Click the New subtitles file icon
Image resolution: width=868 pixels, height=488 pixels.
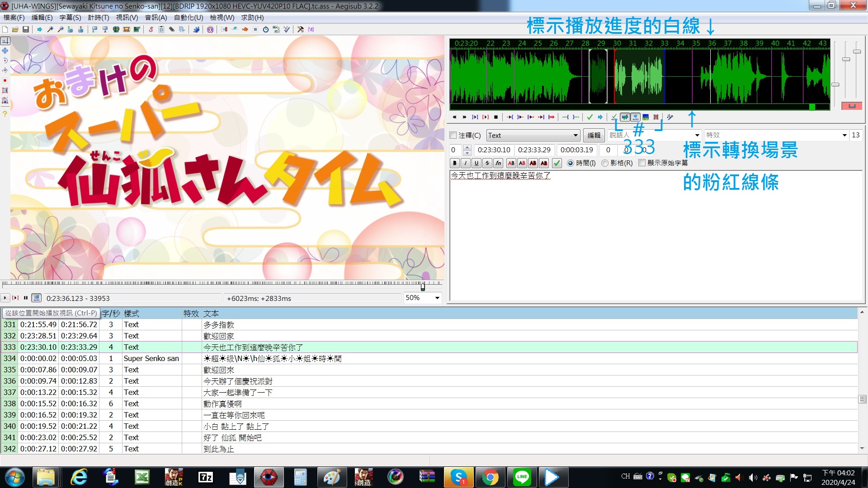point(5,29)
